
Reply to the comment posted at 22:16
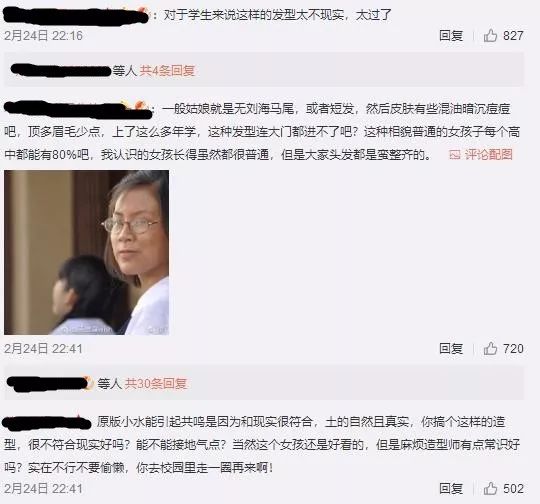click(451, 35)
